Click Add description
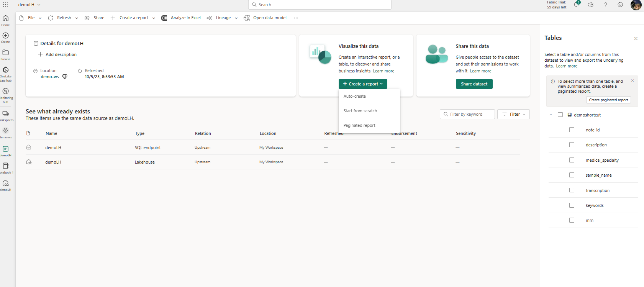This screenshot has width=644, height=287. click(57, 54)
